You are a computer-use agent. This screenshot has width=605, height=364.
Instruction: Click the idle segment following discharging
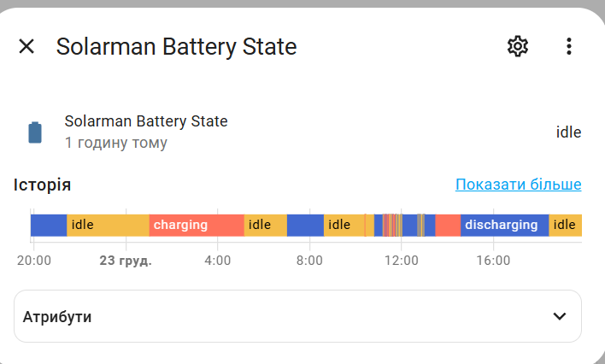pos(565,225)
